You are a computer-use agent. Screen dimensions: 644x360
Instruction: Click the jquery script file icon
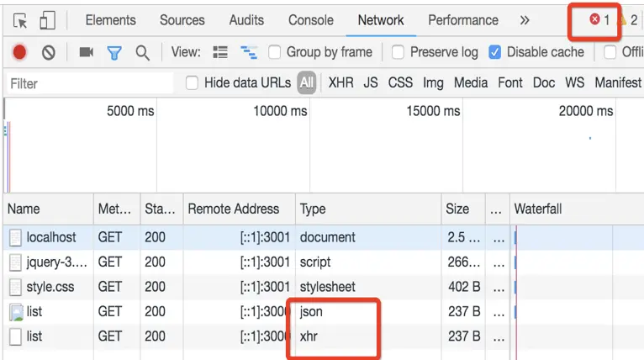[x=15, y=262]
